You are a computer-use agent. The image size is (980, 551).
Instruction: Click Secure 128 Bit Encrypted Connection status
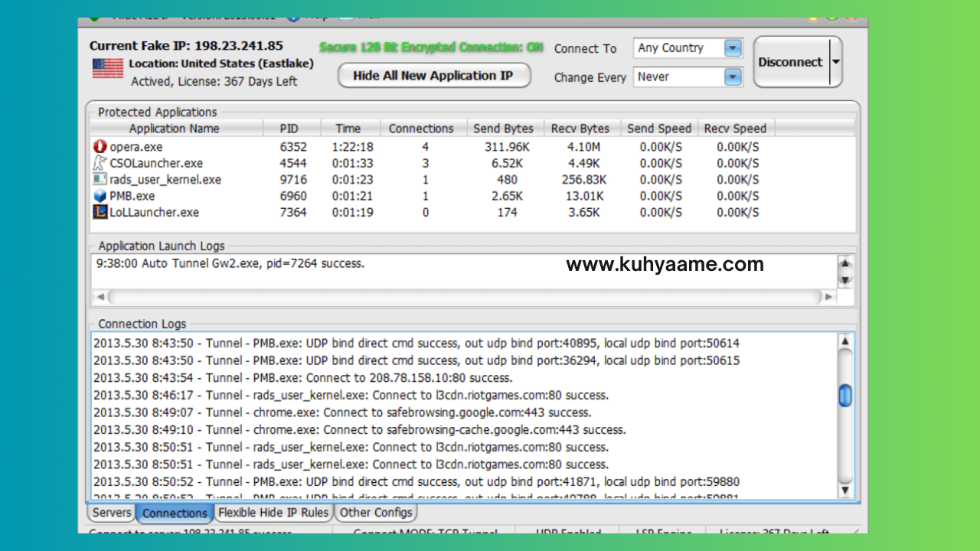tap(431, 47)
